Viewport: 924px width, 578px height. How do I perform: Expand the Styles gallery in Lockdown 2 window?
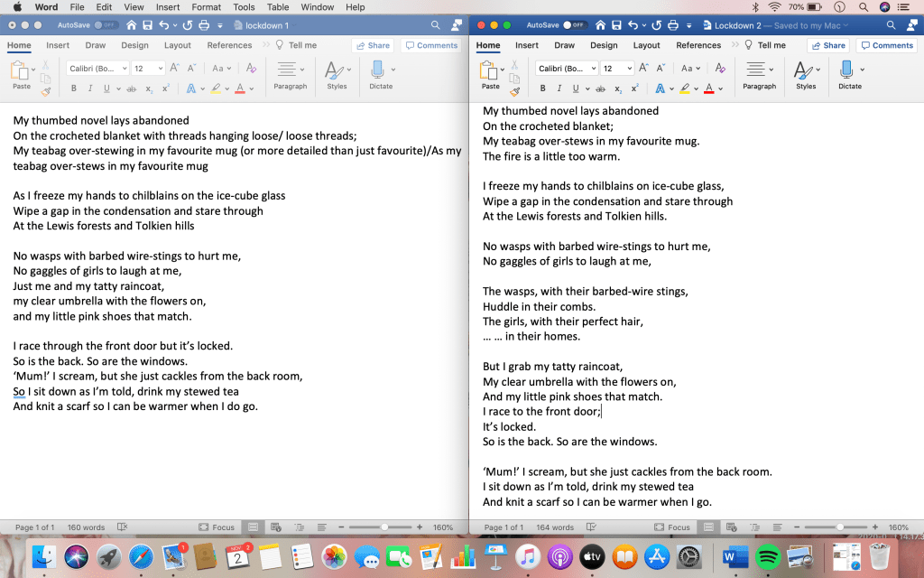[805, 73]
